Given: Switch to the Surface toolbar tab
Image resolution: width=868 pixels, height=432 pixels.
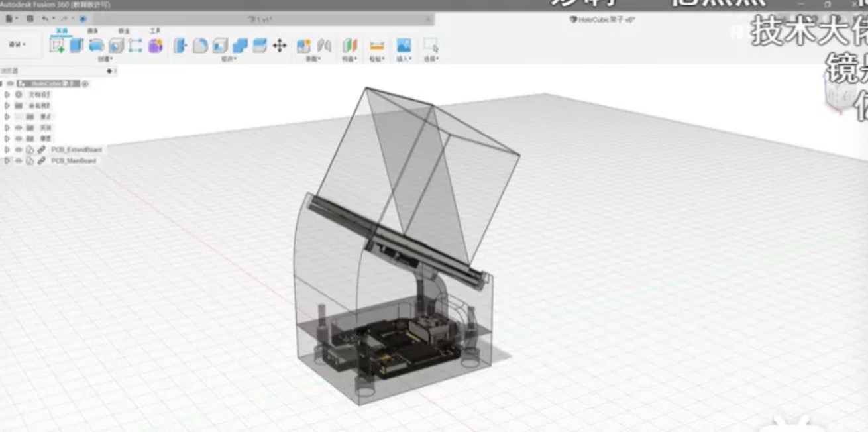Looking at the screenshot, I should (x=93, y=31).
